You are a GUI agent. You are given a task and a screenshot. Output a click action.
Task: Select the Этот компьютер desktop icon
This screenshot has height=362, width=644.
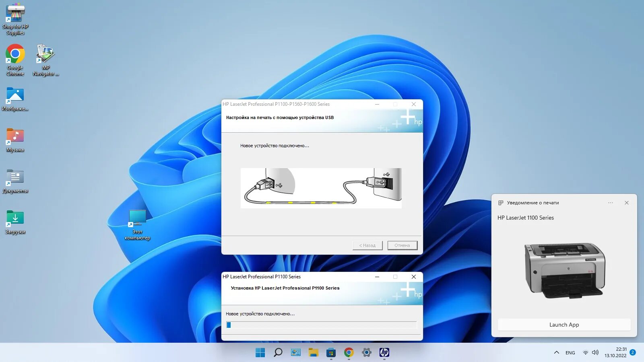tap(137, 225)
